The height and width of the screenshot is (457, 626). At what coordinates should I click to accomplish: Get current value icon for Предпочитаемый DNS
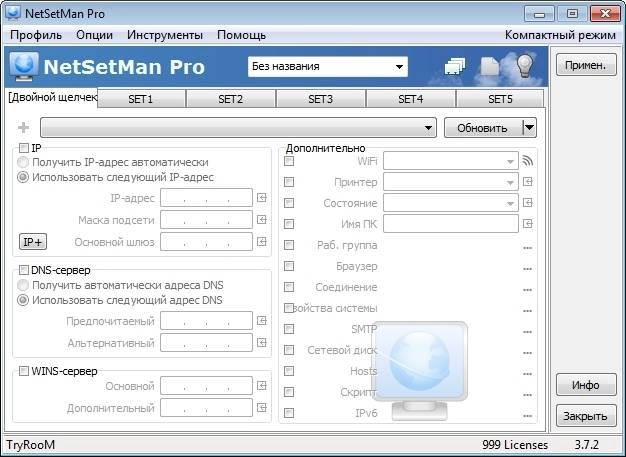[x=262, y=320]
